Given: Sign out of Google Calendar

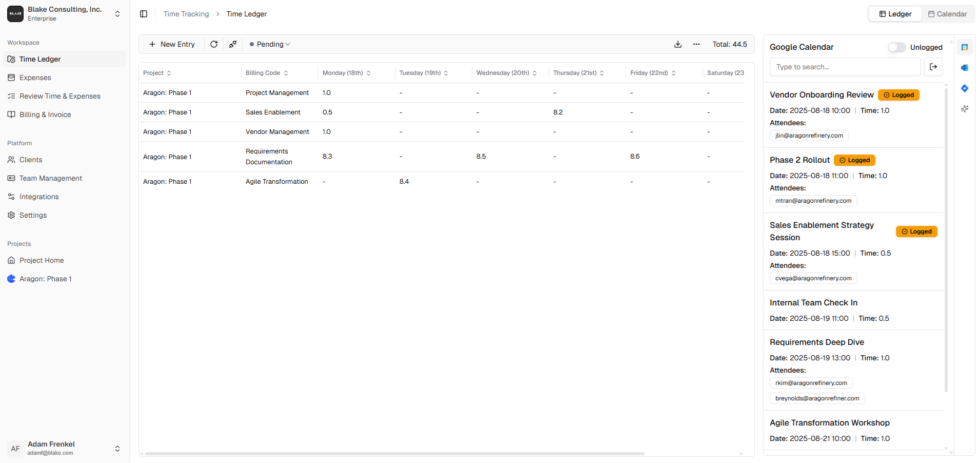Looking at the screenshot, I should [x=933, y=67].
